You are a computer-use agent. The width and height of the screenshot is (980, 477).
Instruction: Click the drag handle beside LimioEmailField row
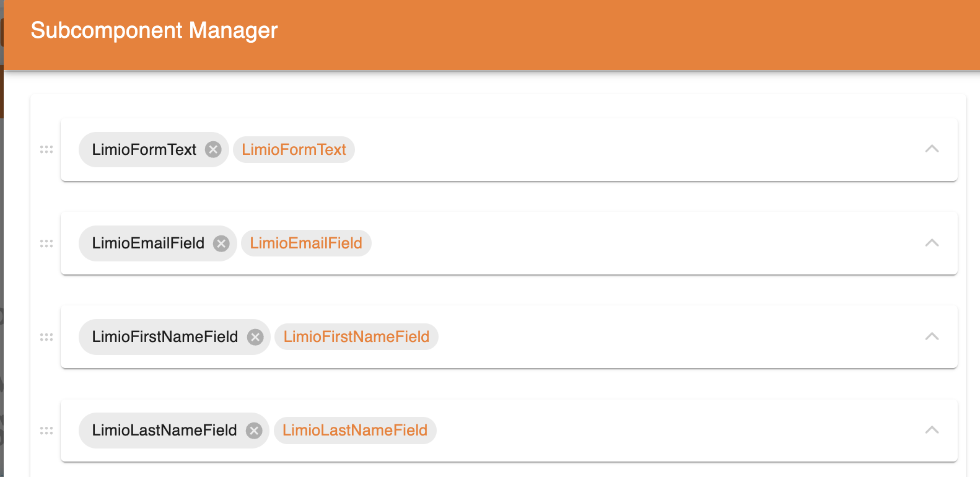coord(46,243)
